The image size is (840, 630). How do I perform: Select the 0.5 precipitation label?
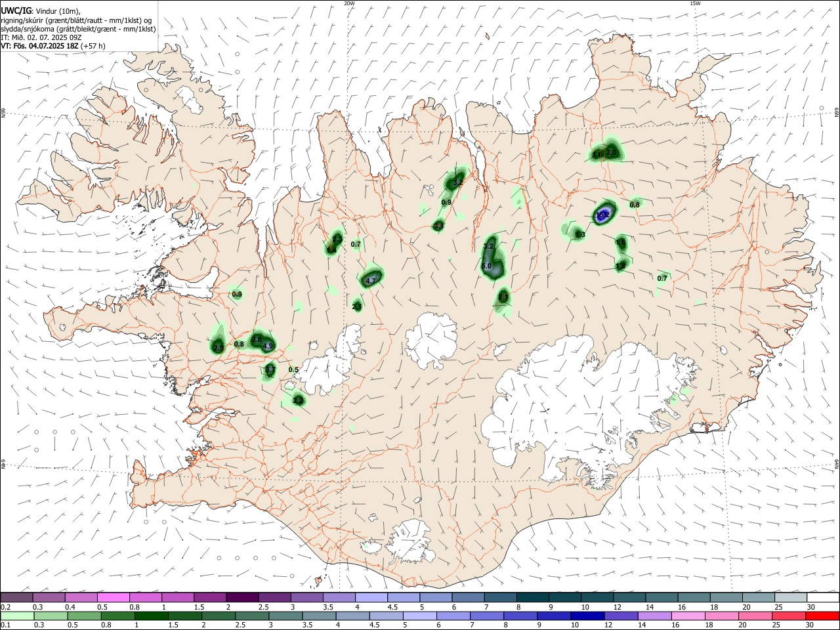(293, 369)
